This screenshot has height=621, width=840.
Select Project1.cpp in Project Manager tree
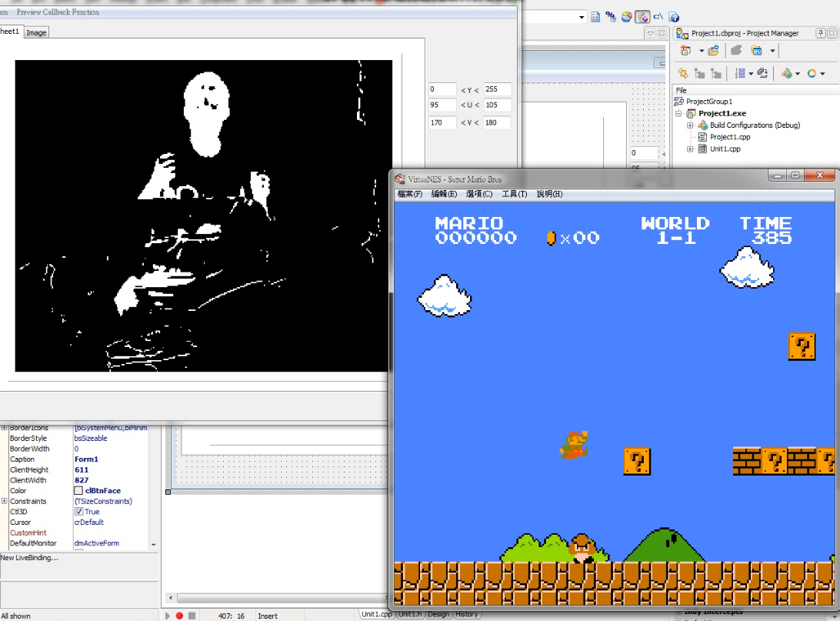(x=730, y=137)
